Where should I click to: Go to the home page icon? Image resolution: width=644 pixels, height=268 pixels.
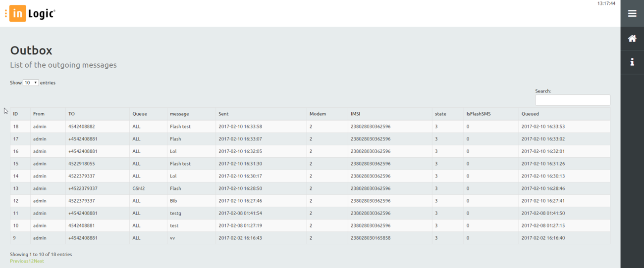point(632,39)
